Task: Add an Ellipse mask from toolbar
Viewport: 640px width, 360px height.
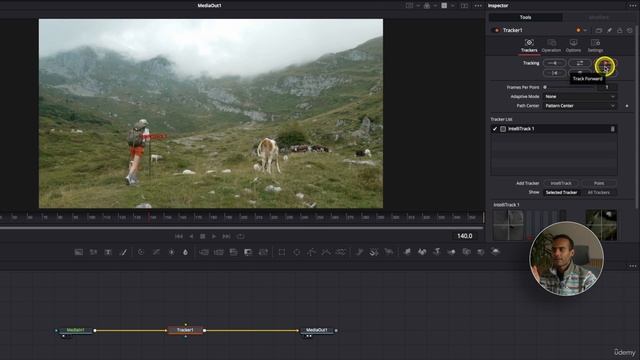Action: (x=296, y=252)
